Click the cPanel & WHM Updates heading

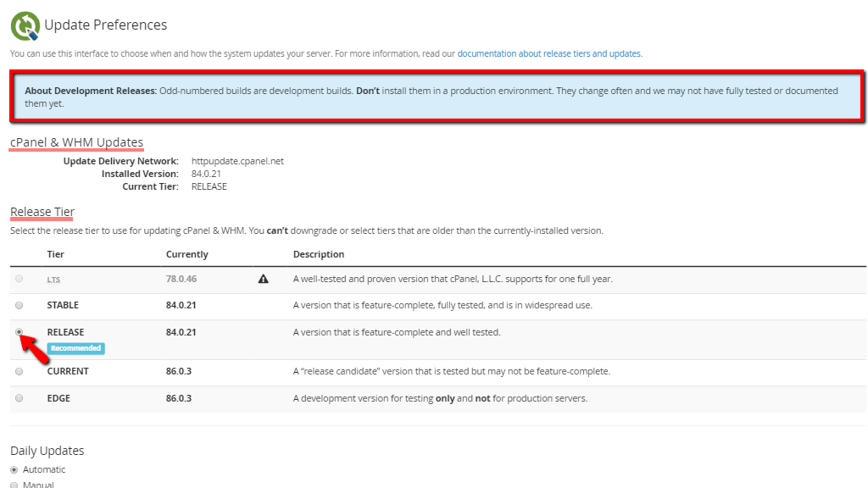pyautogui.click(x=77, y=142)
